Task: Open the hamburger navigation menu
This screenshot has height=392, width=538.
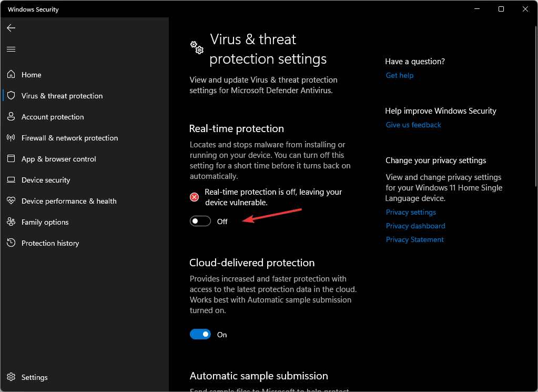Action: (11, 49)
